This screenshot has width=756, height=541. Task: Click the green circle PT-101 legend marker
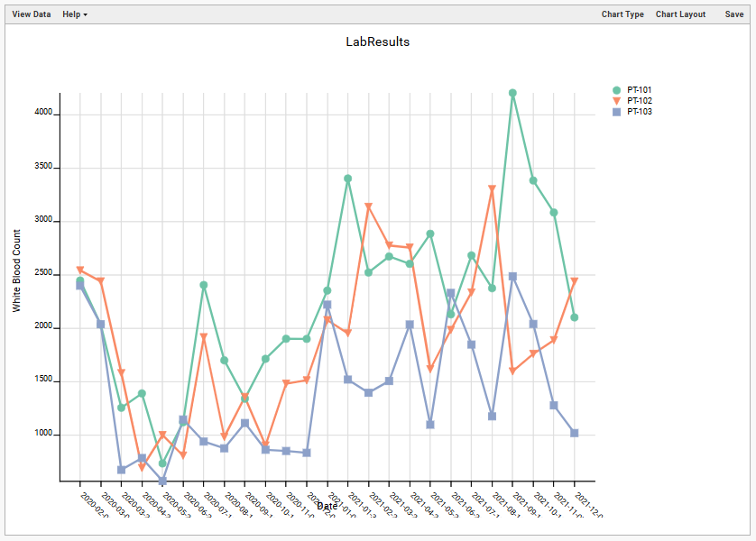coord(617,90)
